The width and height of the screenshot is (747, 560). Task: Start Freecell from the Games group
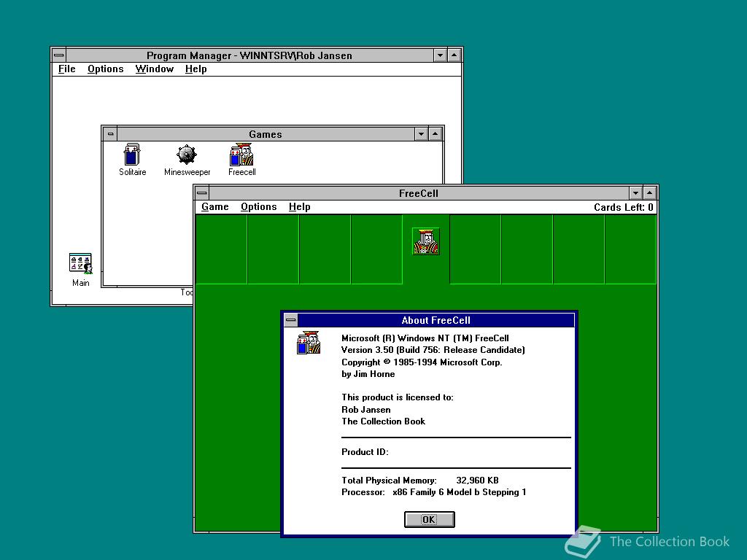tap(241, 155)
